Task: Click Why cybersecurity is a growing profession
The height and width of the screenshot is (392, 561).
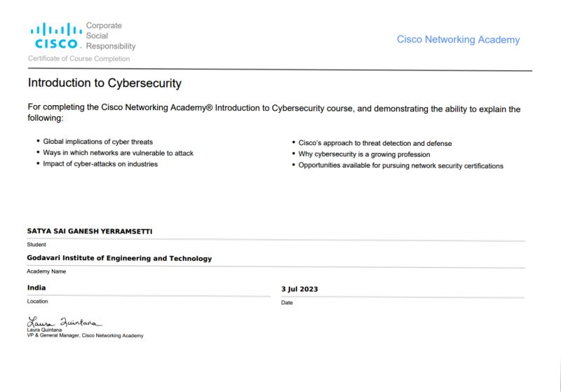Action: coord(364,154)
